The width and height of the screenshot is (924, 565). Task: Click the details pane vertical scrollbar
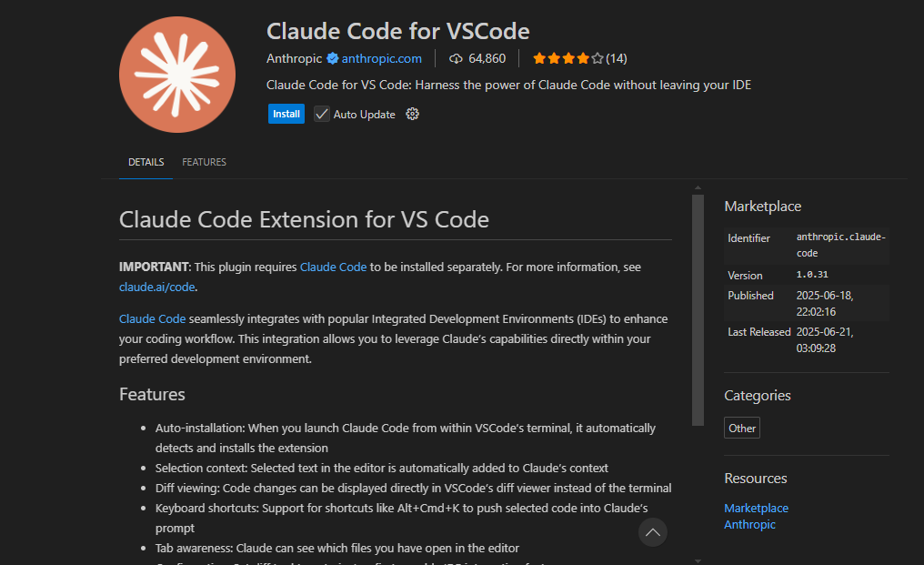(x=698, y=310)
